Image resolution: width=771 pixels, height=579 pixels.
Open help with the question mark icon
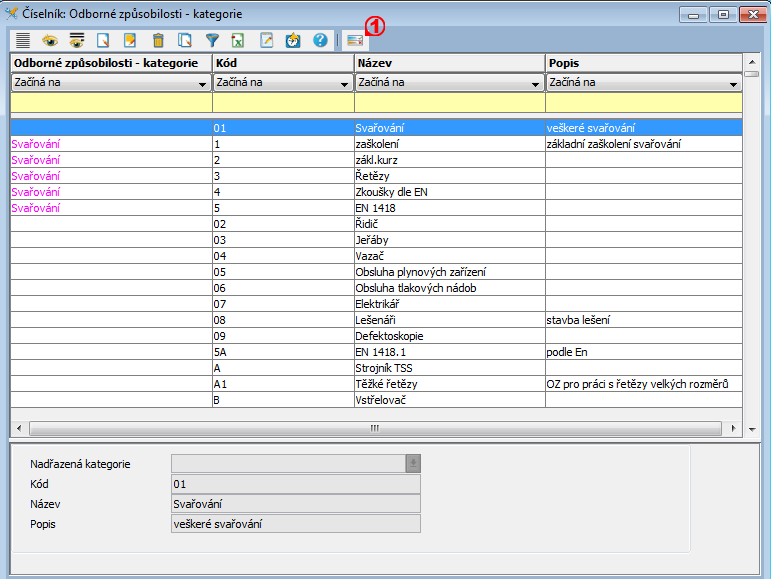(x=320, y=41)
